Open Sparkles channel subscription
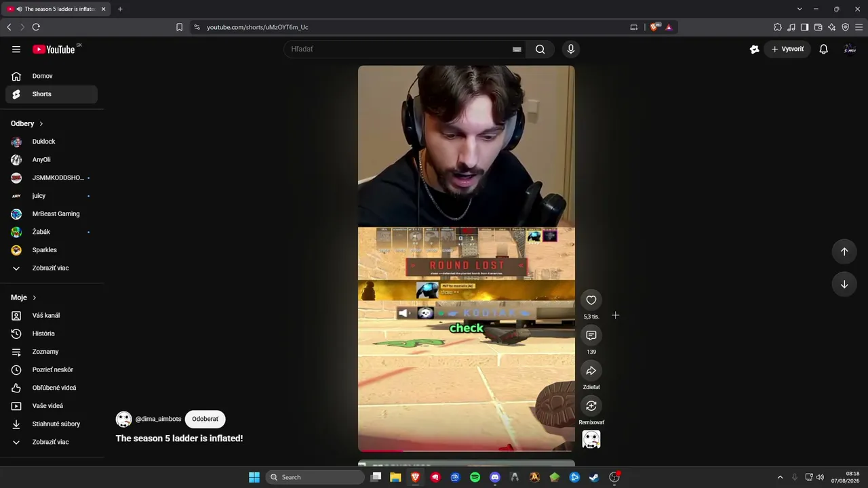 click(x=52, y=250)
